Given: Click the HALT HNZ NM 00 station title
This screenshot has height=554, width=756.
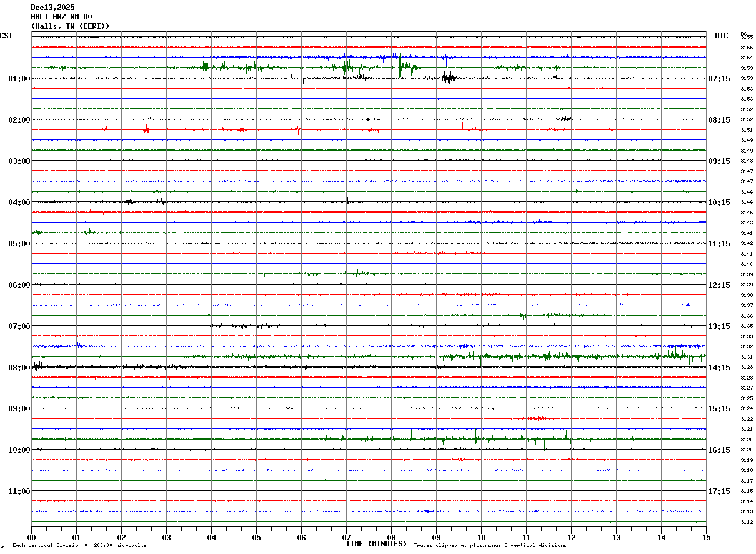Looking at the screenshot, I should pos(61,17).
